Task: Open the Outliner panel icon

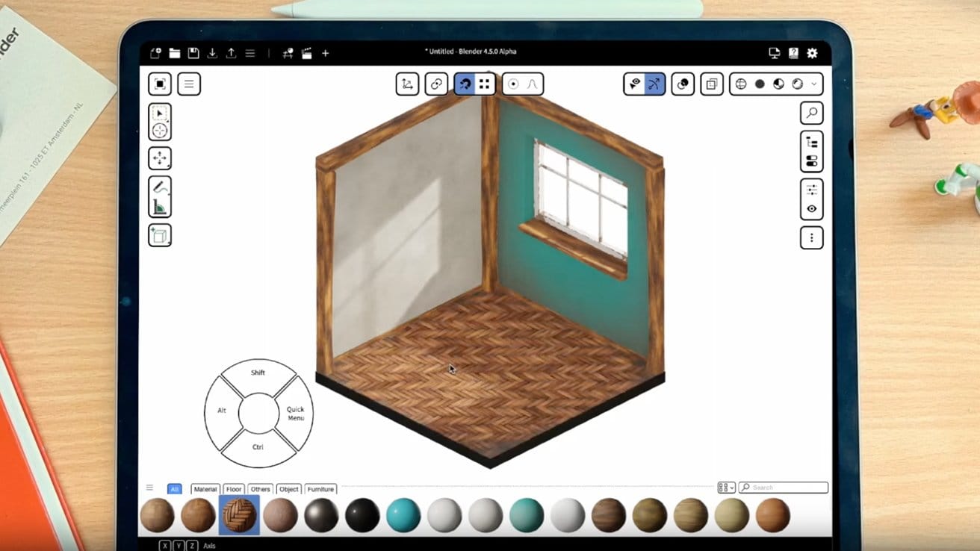Action: tap(811, 140)
